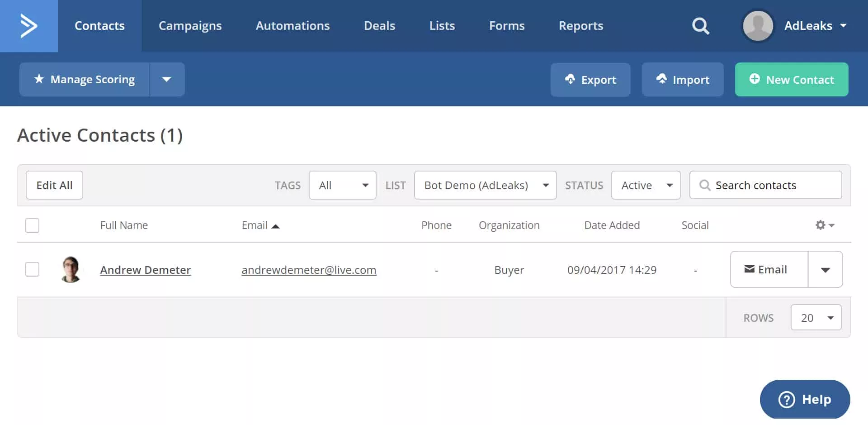Sort by Date Added column
The height and width of the screenshot is (425, 868).
(x=612, y=225)
